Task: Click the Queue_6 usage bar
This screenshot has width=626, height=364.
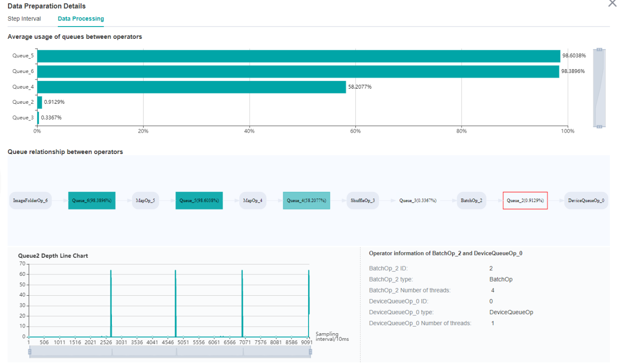Action: pyautogui.click(x=298, y=72)
